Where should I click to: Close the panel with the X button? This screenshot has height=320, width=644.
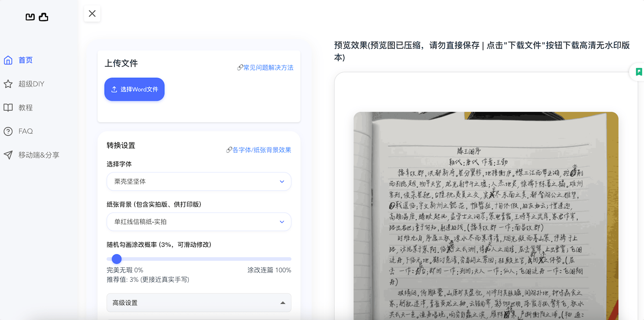click(x=92, y=13)
